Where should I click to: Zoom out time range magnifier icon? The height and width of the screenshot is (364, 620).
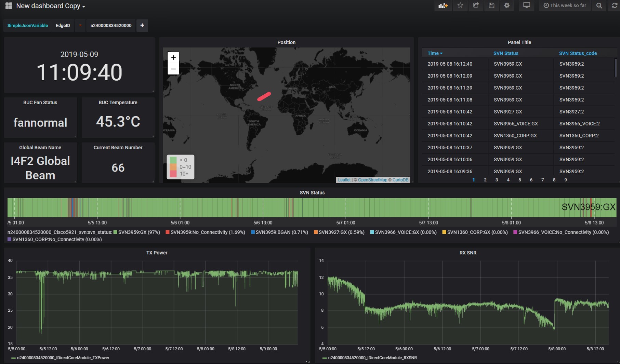[599, 5]
